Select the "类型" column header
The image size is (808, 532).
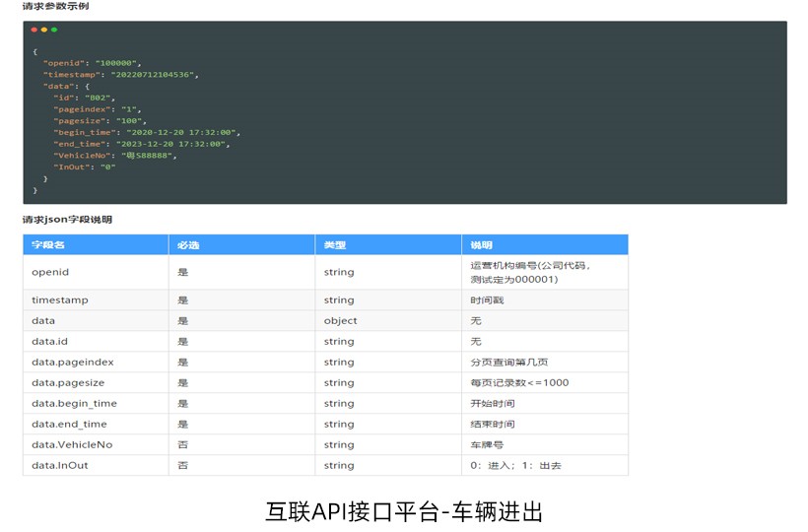(x=334, y=244)
